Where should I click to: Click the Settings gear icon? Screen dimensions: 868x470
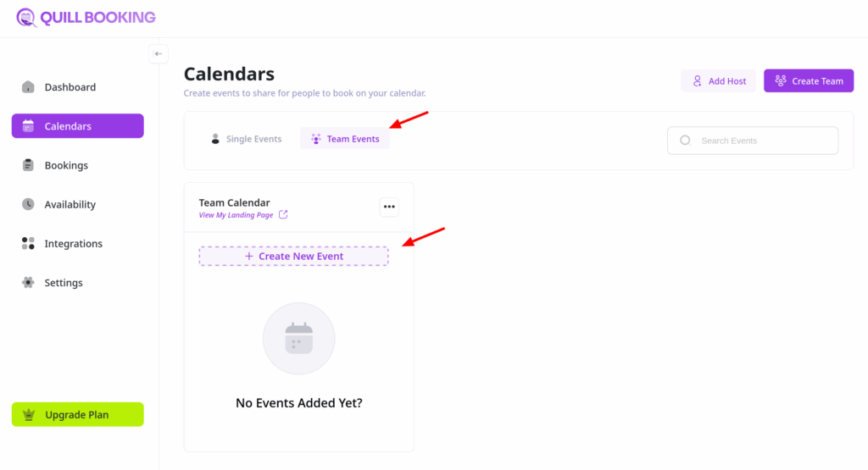click(x=28, y=283)
